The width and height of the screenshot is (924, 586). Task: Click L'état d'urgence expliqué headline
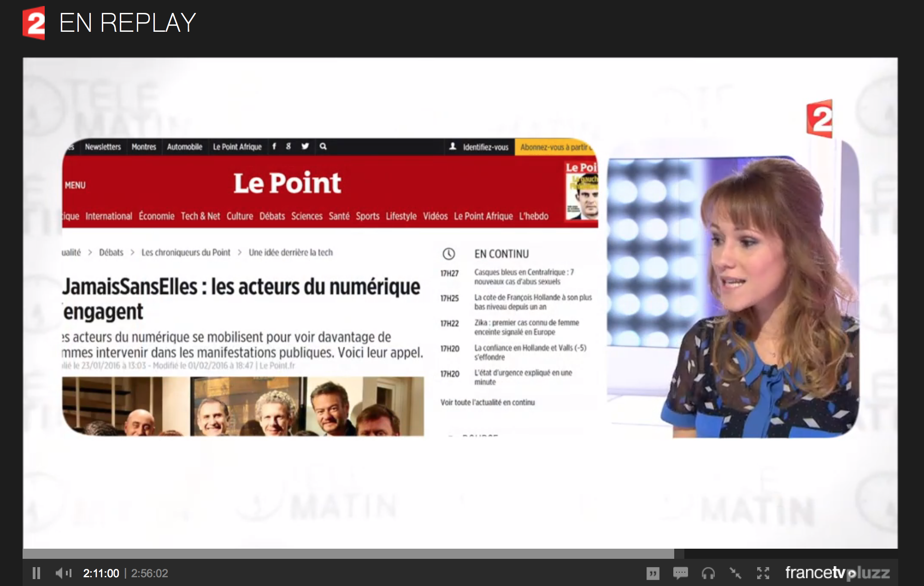pos(523,377)
